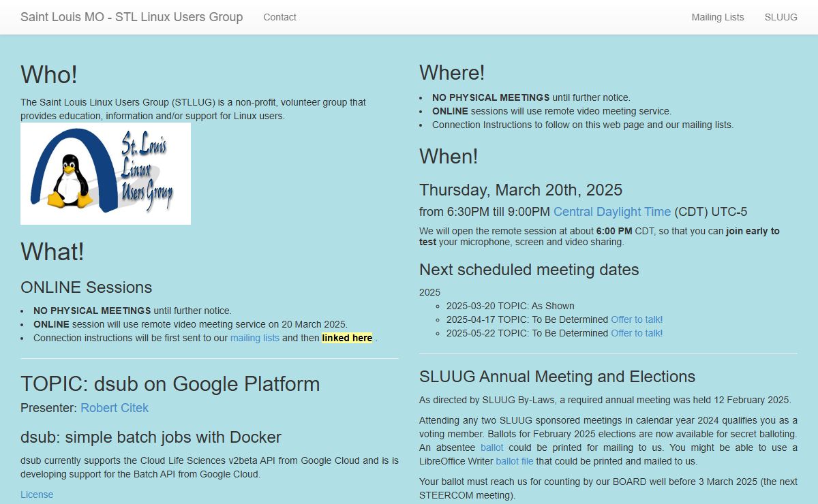Click the highlighted 'linked here' text
The height and width of the screenshot is (504, 818).
coord(347,338)
